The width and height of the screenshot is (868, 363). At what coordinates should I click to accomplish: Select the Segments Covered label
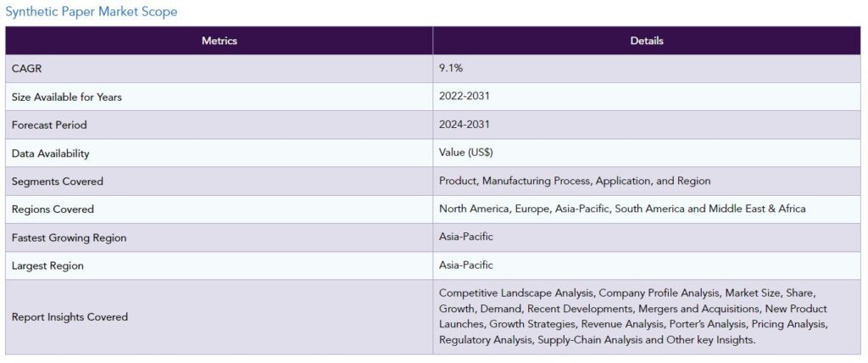click(58, 181)
